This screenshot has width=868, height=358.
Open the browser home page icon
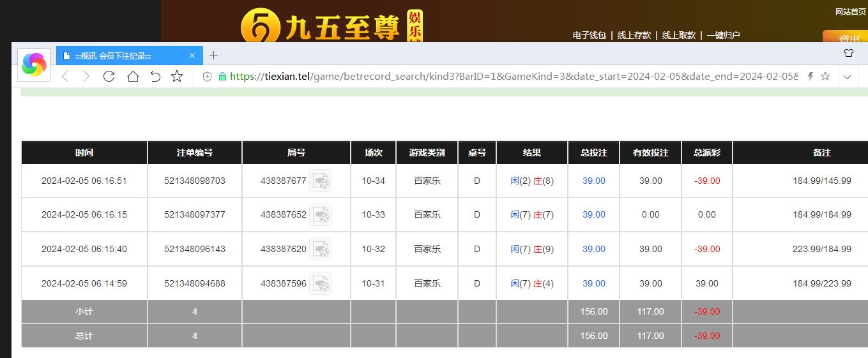click(133, 77)
